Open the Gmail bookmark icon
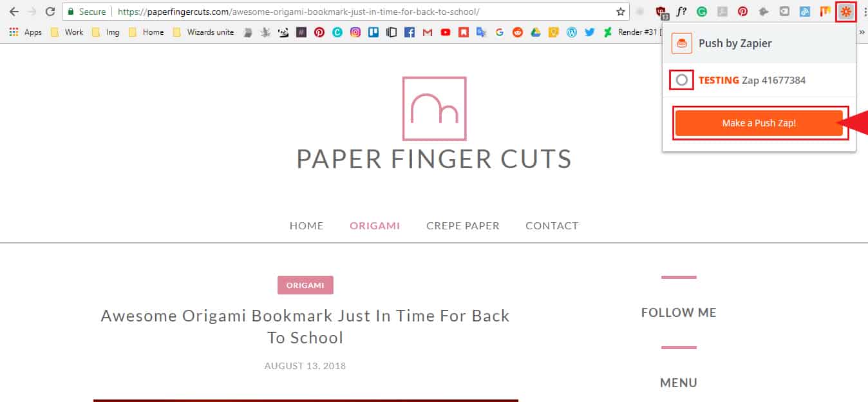868x402 pixels. click(428, 32)
